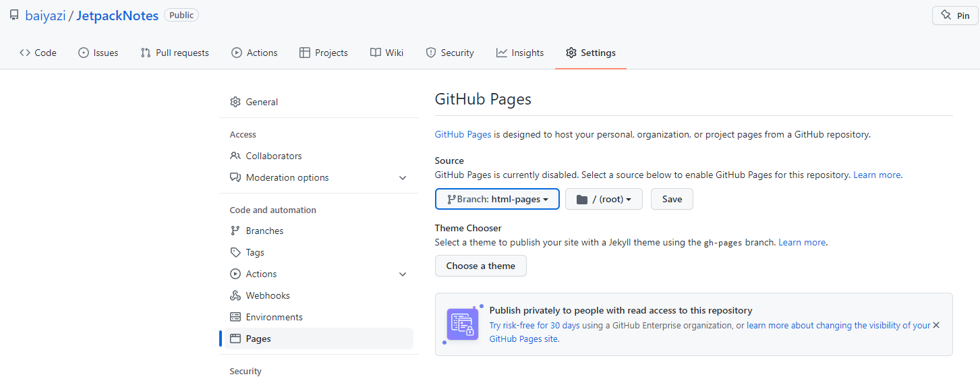Screen dimensions: 980x381
Task: Dismiss the publish privately banner
Action: [936, 325]
